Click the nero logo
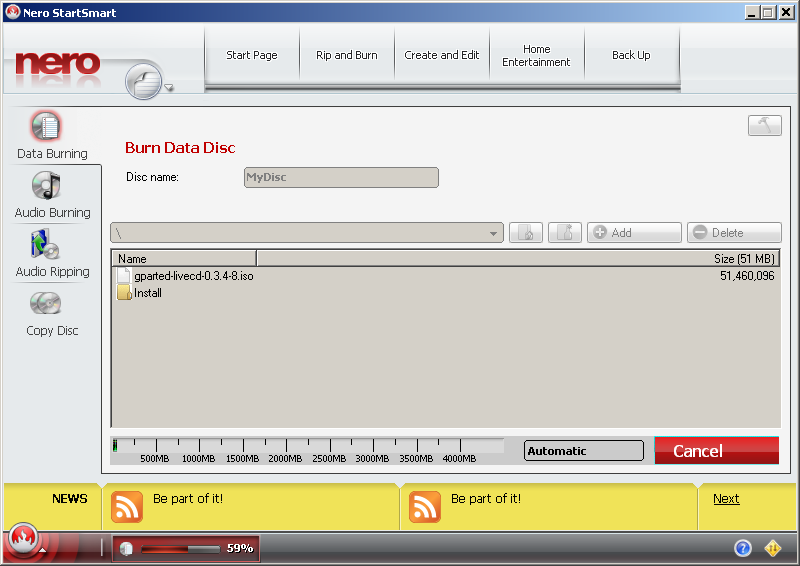The width and height of the screenshot is (800, 566). [x=58, y=64]
